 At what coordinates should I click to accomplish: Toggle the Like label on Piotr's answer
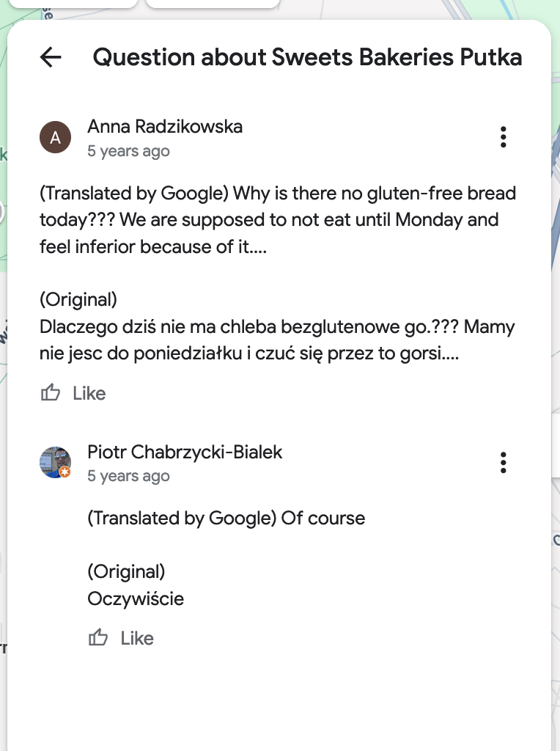click(137, 639)
